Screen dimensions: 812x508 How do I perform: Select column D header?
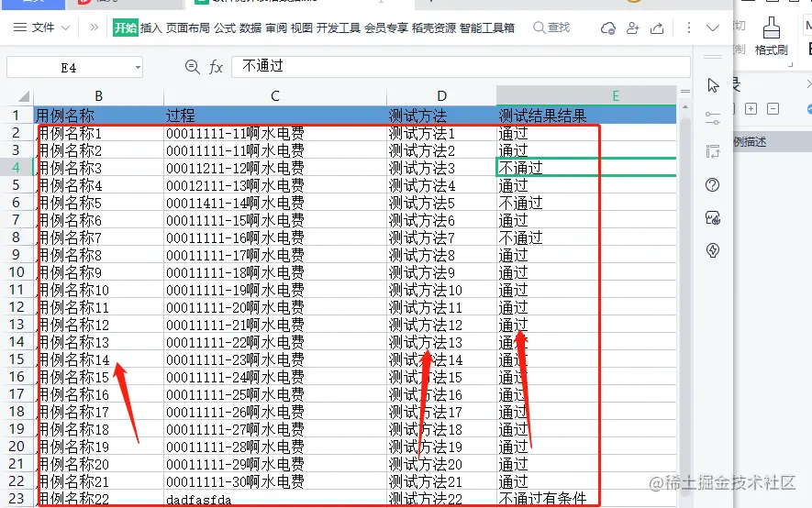[441, 96]
